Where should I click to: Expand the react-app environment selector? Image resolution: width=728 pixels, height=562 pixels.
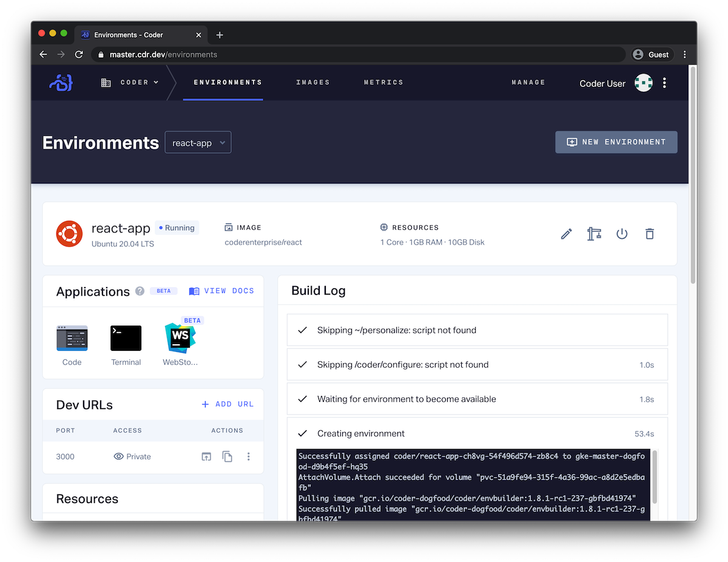(x=198, y=143)
